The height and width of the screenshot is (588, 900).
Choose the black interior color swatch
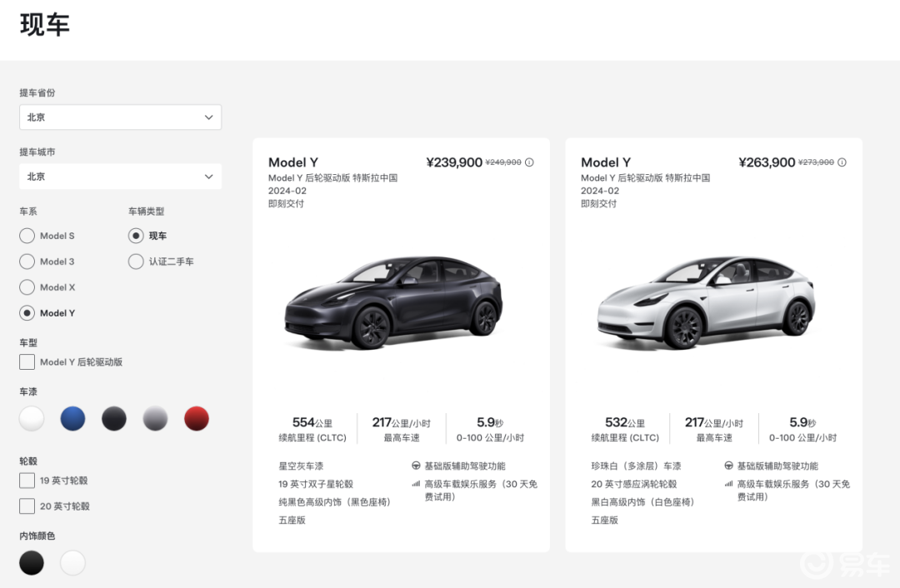click(x=32, y=563)
